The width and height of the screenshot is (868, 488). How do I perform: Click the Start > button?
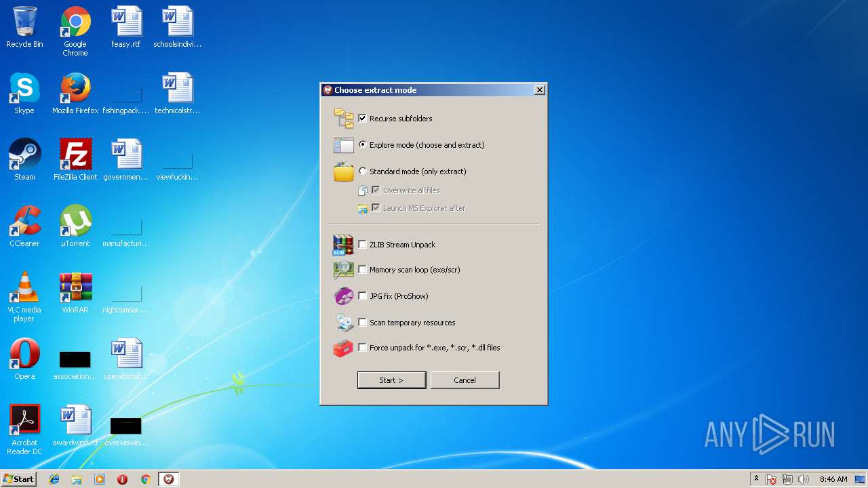click(x=391, y=380)
